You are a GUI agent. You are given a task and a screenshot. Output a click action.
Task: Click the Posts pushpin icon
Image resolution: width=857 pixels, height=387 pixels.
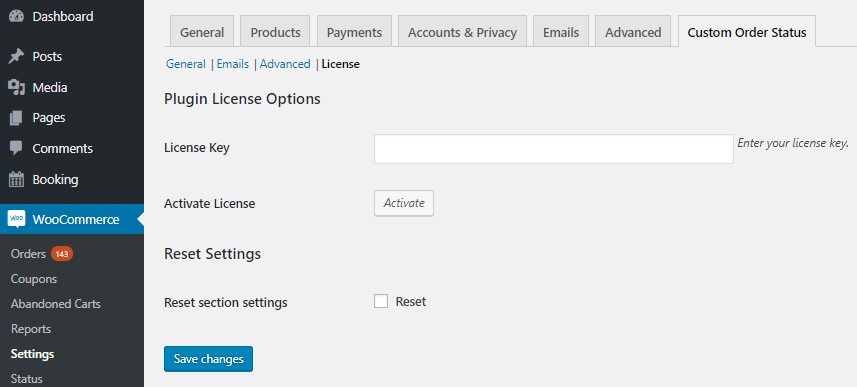pyautogui.click(x=16, y=56)
